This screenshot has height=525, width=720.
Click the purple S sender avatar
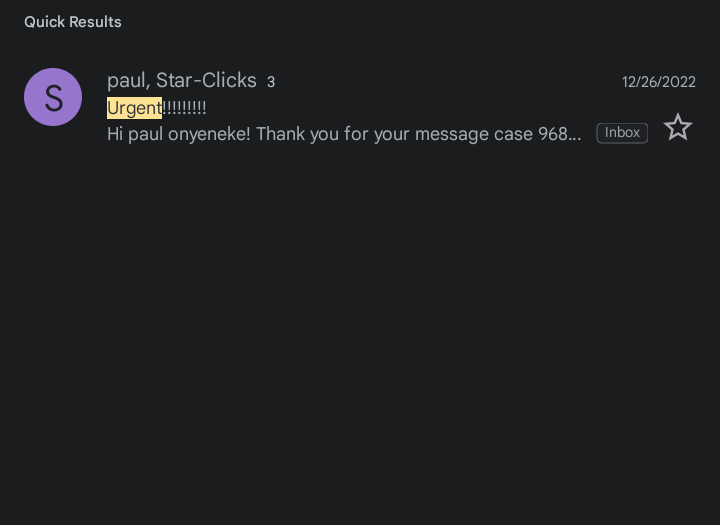point(53,97)
